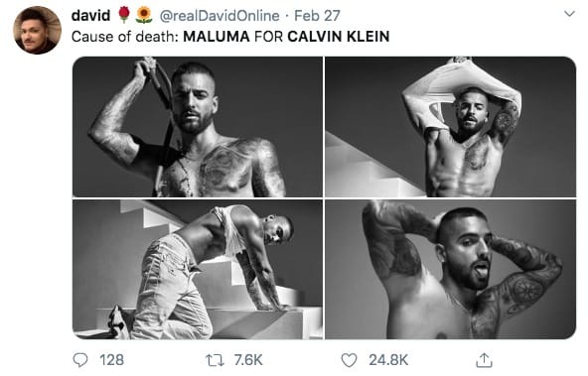Image resolution: width=588 pixels, height=376 pixels.
Task: Retweet using the retweet arrows icon
Action: 215,360
